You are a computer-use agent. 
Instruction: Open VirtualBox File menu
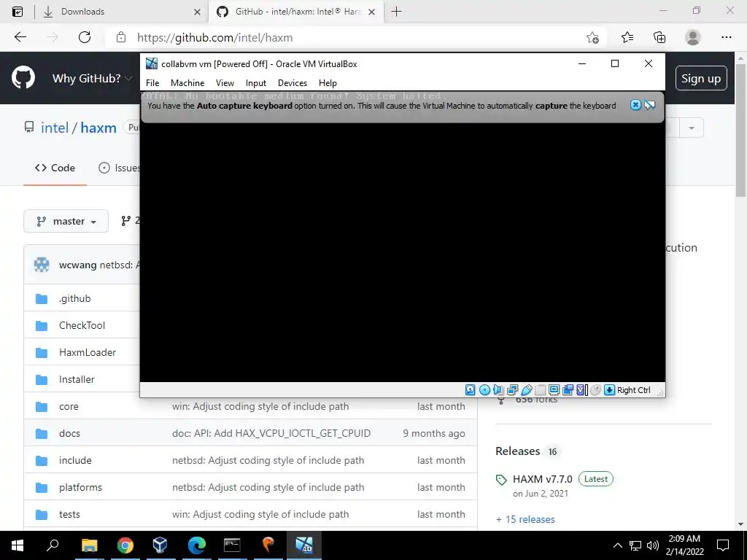coord(152,83)
